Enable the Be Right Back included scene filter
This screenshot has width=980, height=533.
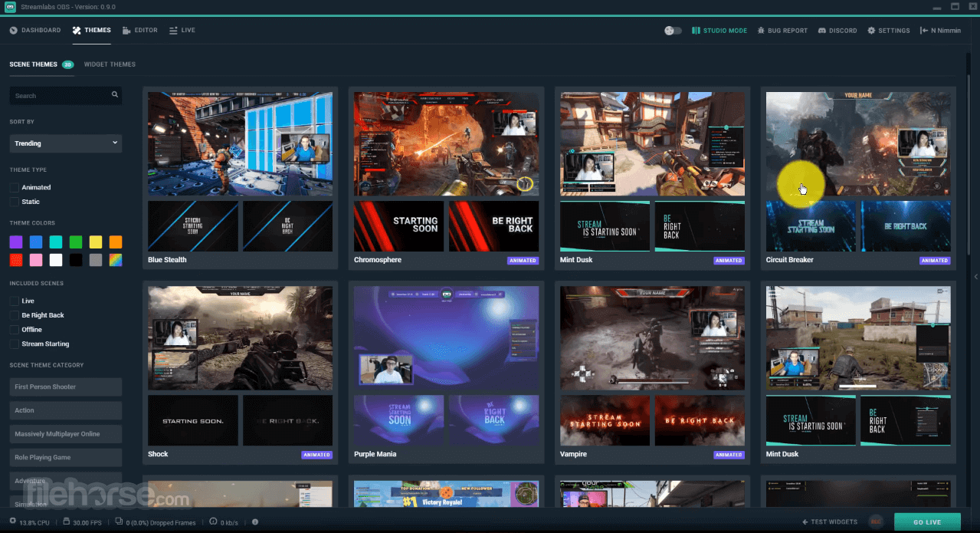(x=13, y=315)
